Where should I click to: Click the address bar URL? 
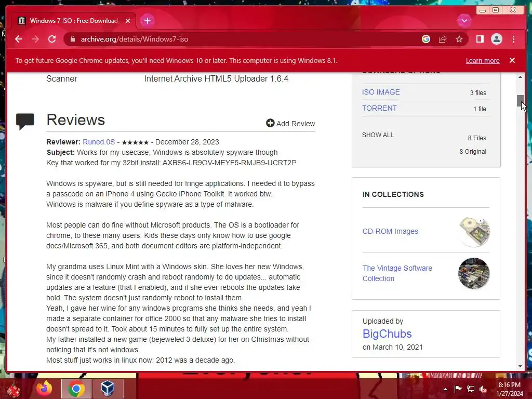[135, 39]
